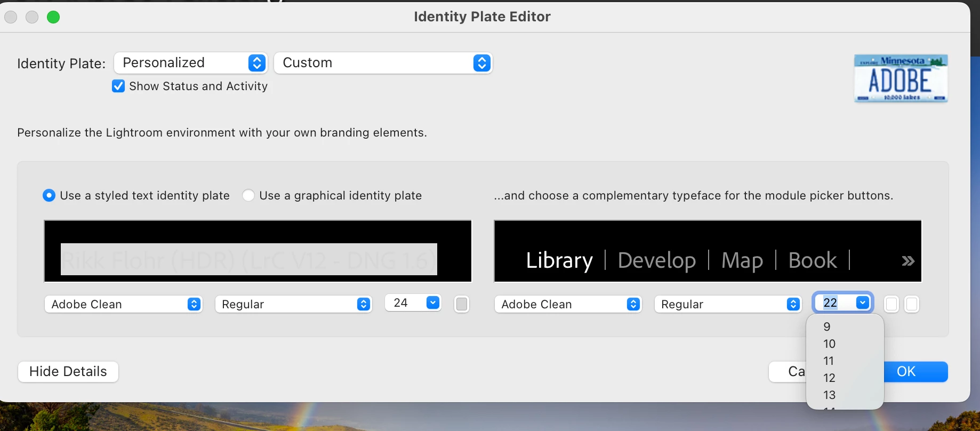Open module picker font Adobe Clean dropdown
This screenshot has height=431, width=980.
[x=568, y=304]
